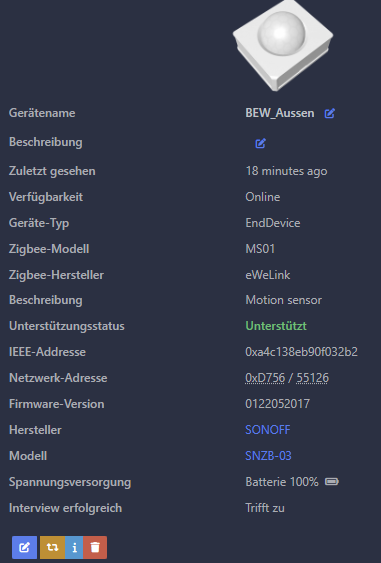
Task: Click the BEW_Aussen device name text
Action: pyautogui.click(x=280, y=113)
